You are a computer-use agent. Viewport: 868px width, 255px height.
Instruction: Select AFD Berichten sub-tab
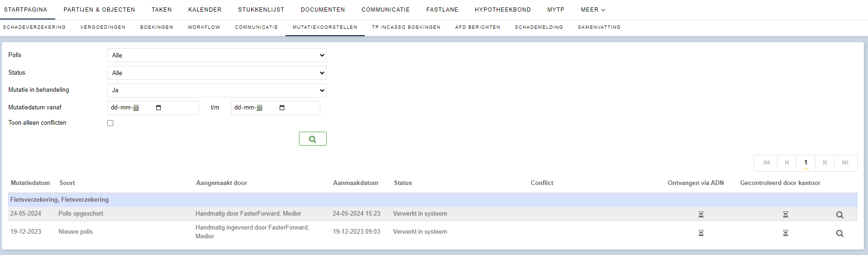[478, 27]
